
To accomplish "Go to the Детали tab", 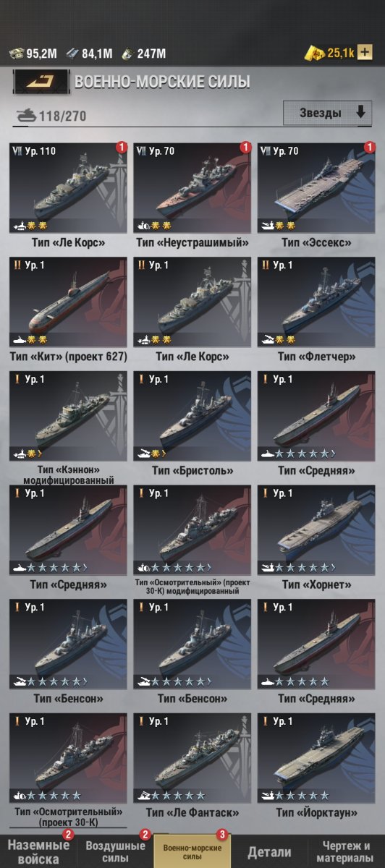I will point(269,852).
